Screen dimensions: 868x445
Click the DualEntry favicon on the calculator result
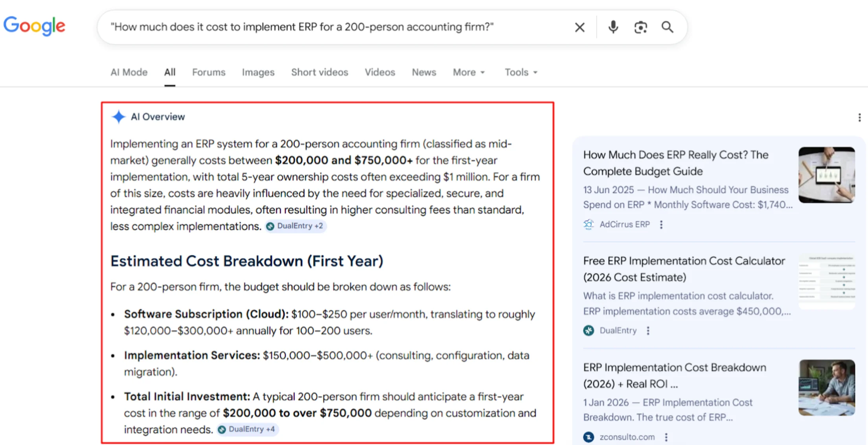(588, 331)
